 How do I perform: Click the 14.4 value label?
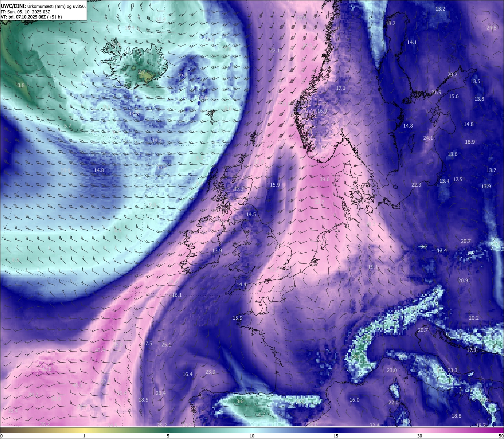[x=241, y=284]
